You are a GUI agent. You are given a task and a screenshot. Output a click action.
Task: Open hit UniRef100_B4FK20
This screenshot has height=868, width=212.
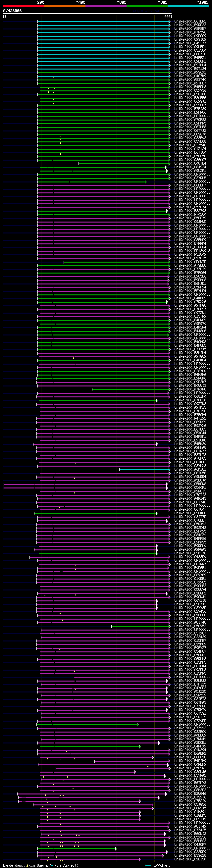click(x=190, y=444)
